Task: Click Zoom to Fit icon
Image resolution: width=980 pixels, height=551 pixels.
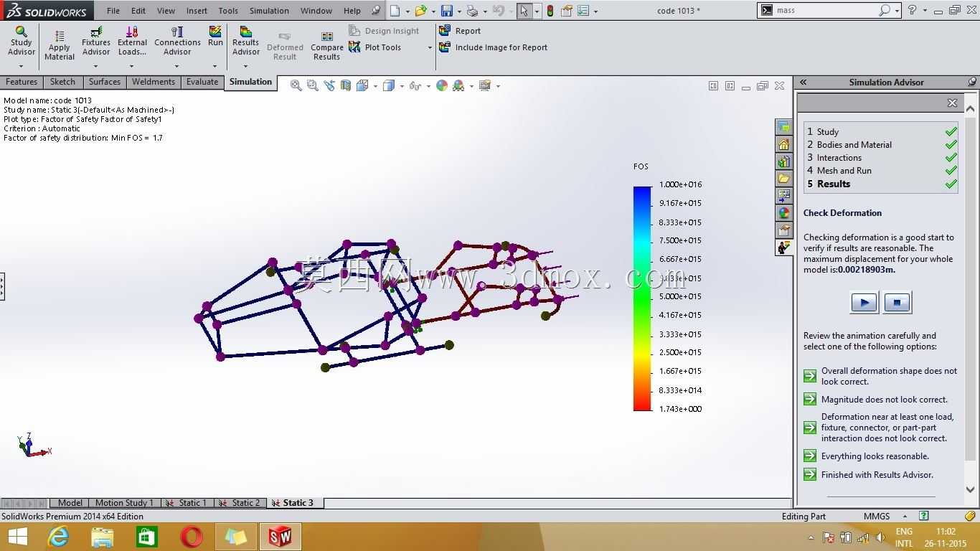Action: (296, 85)
